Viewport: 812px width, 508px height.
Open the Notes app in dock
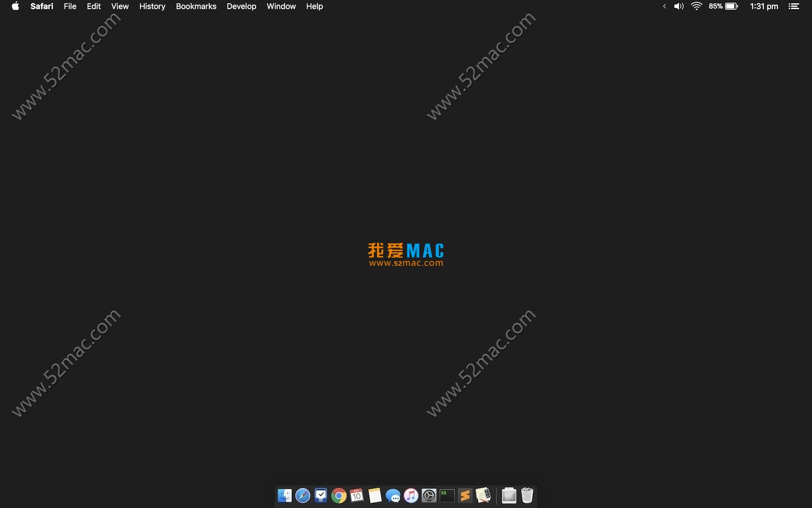375,496
